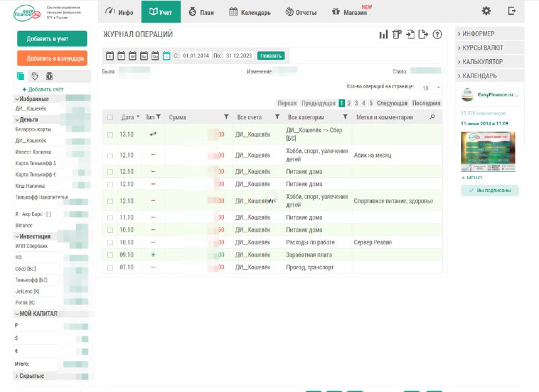Screen dimensions: 539x392
Task: Click the help question mark icon
Action: pyautogui.click(x=437, y=35)
